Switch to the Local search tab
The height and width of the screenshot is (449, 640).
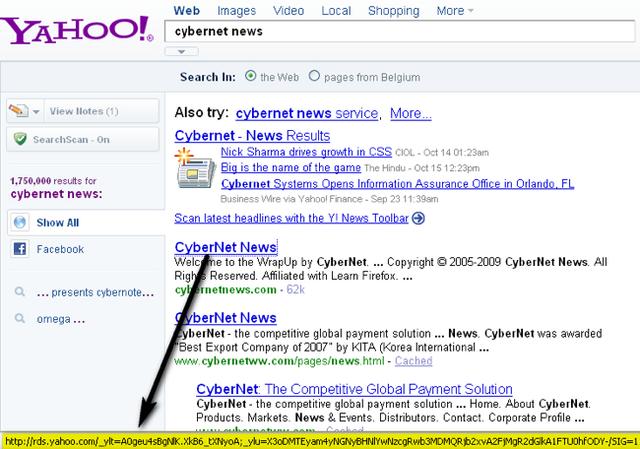coord(336,11)
